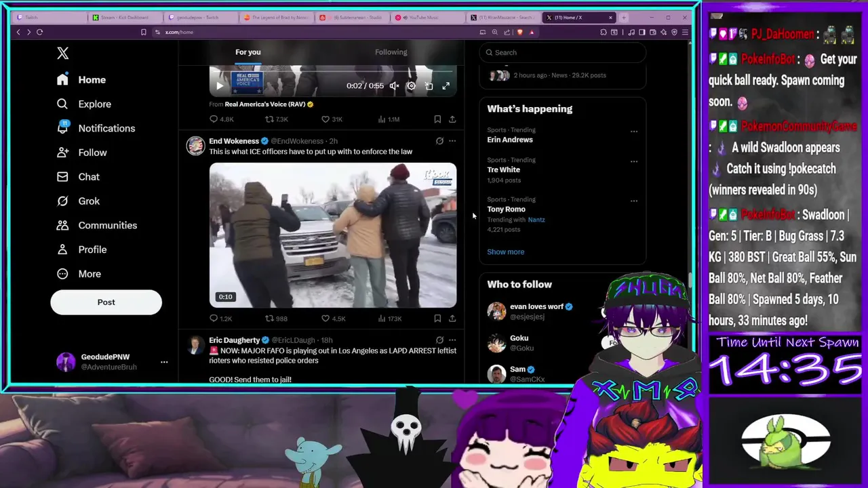View analytics showing 173K views
Image resolution: width=868 pixels, height=488 pixels.
389,319
